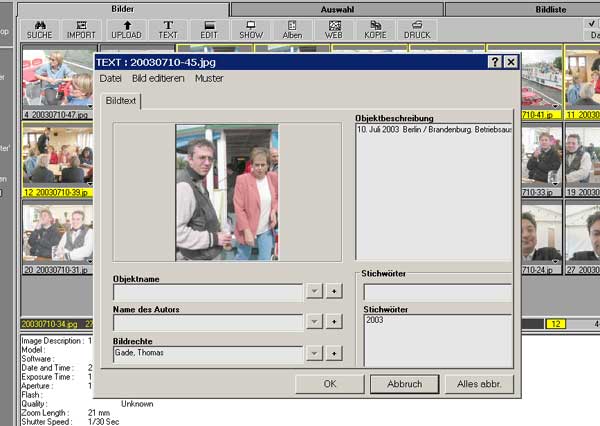Select the EDIT toolbar icon

(209, 28)
